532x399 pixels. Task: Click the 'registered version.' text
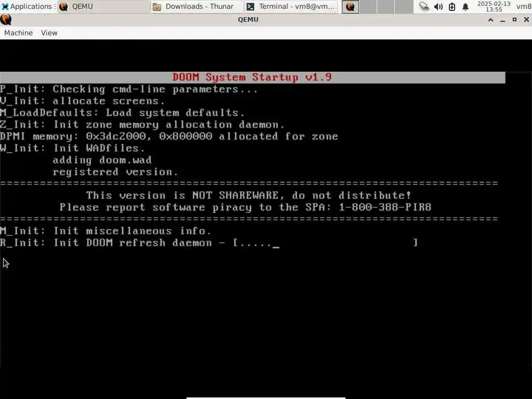tap(115, 172)
